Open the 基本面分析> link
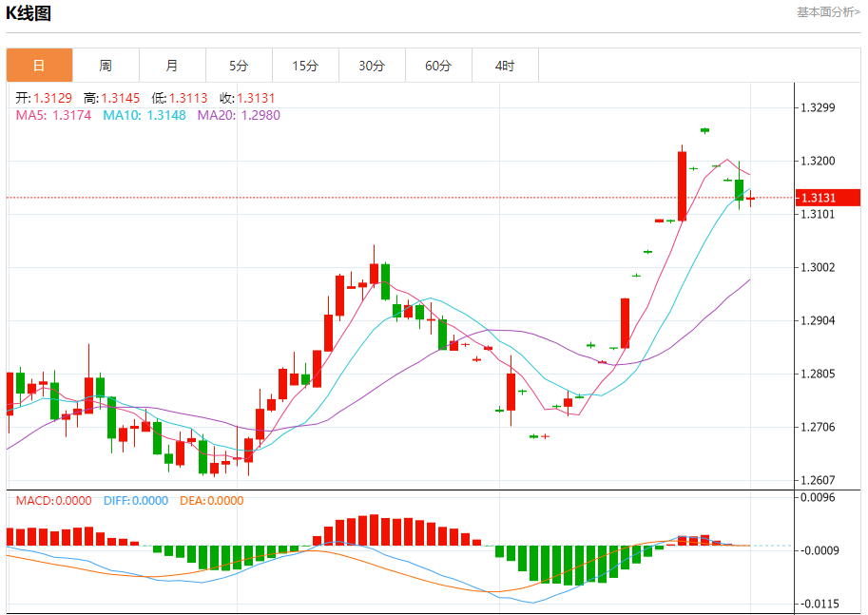Screen dimensions: 868x615 [x=828, y=12]
